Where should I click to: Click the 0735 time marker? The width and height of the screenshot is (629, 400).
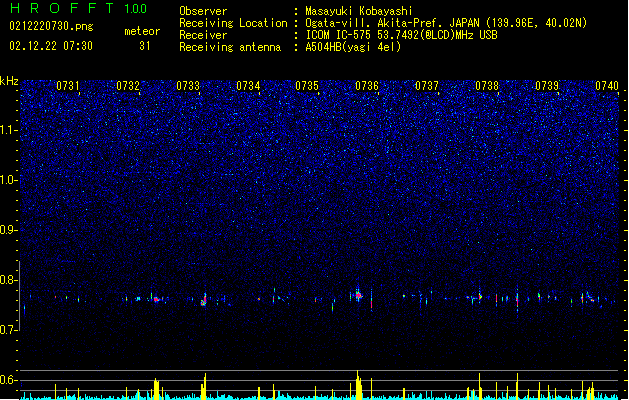tap(307, 86)
